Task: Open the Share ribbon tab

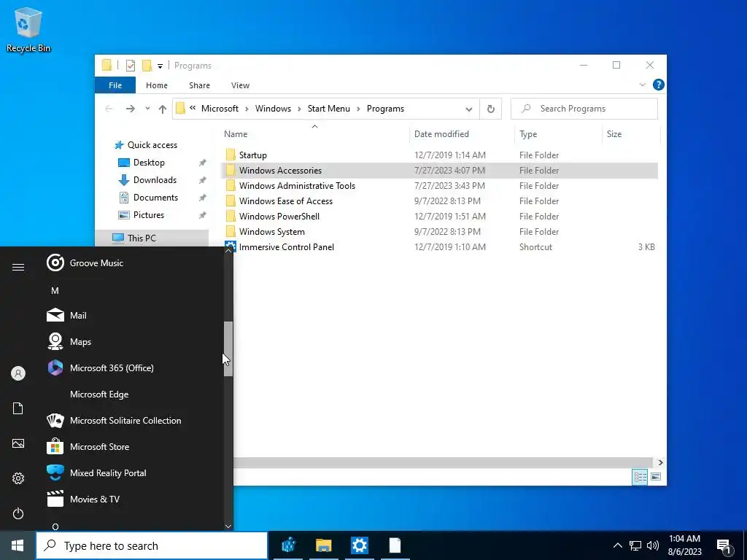Action: coord(199,85)
